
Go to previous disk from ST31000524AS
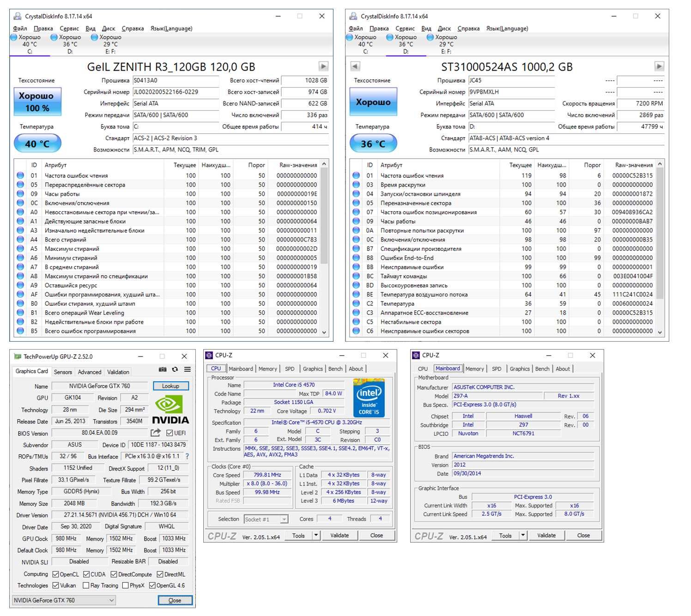click(x=355, y=66)
